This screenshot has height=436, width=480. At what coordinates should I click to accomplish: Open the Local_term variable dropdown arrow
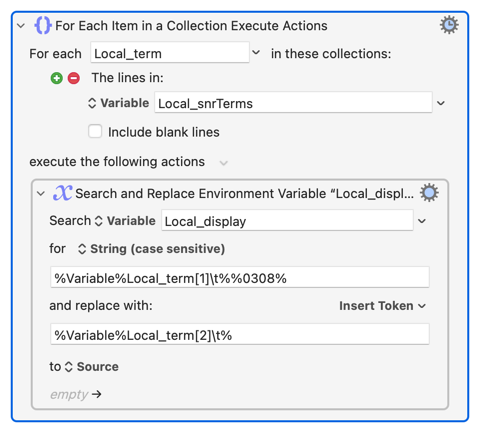(x=256, y=52)
